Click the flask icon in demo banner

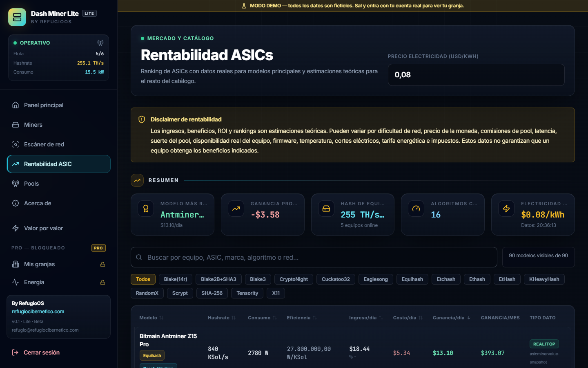[x=244, y=6]
